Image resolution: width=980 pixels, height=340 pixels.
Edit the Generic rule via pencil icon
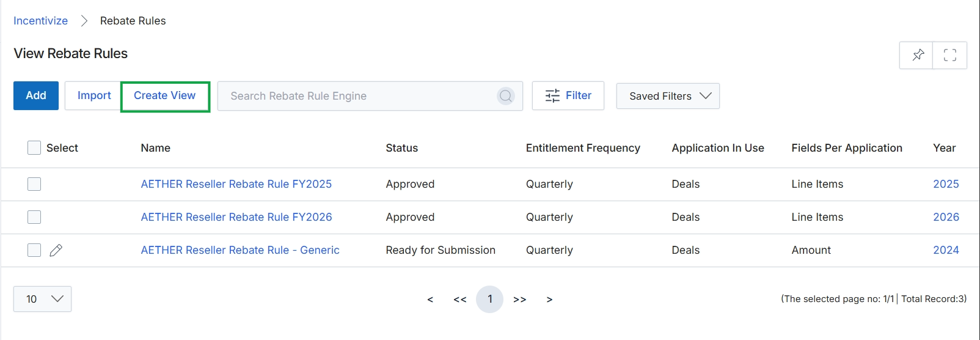(56, 250)
